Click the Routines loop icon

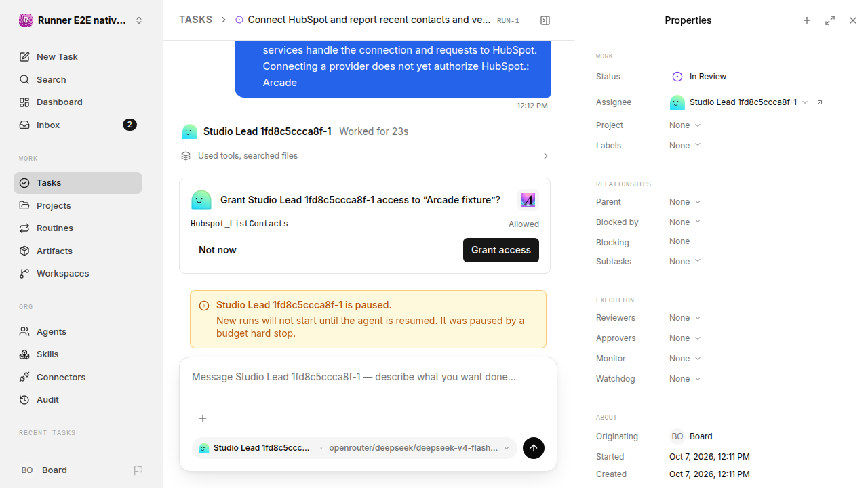click(x=24, y=228)
